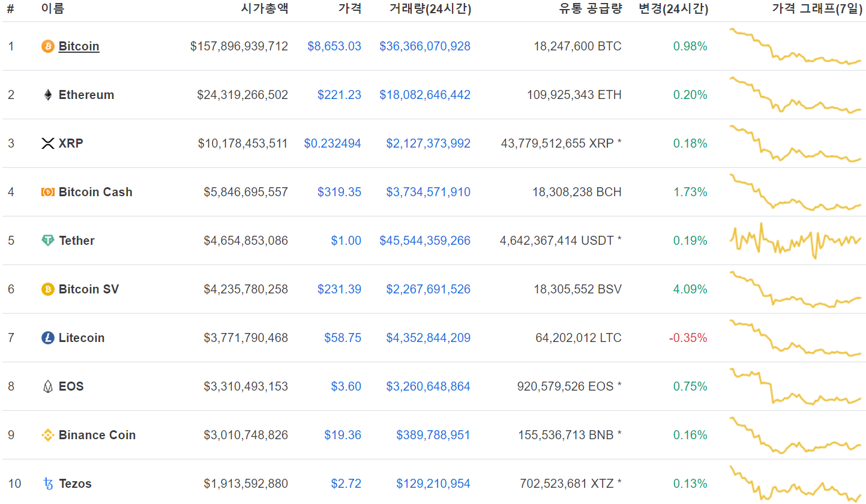The image size is (866, 504).
Task: Sort by the 이름 column header
Action: tap(52, 9)
